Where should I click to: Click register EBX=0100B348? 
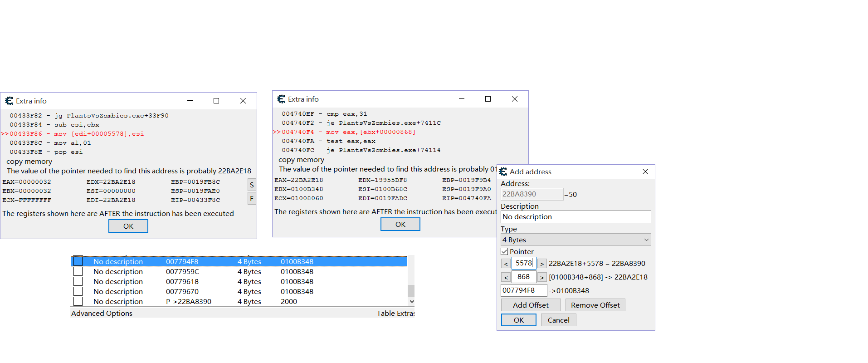tap(299, 189)
